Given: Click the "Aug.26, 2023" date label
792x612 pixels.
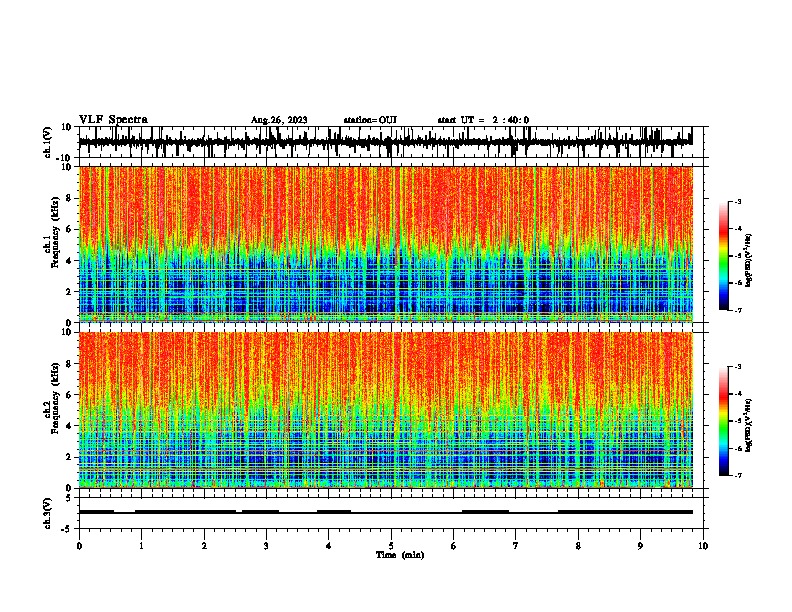Looking at the screenshot, I should [x=279, y=120].
